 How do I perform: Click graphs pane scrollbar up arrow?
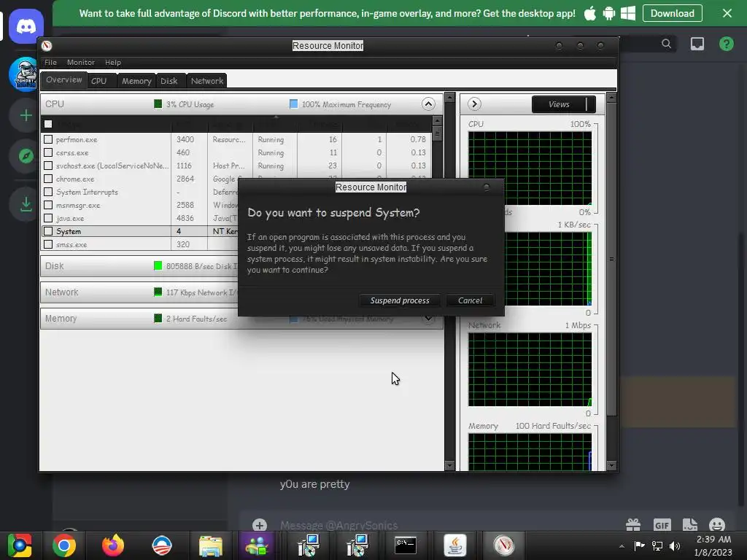click(x=611, y=98)
